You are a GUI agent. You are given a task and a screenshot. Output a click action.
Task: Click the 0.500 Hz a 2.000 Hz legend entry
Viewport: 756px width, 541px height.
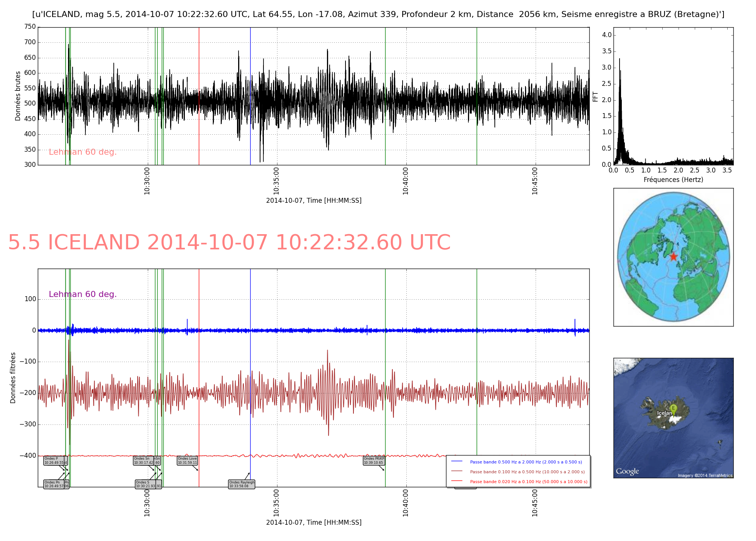526,462
